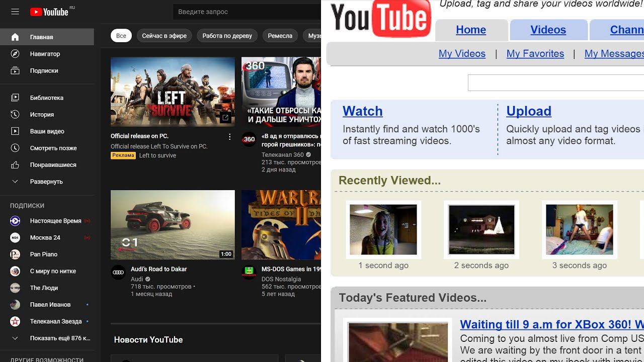
Task: Click the Навигатор compass icon
Action: point(15,54)
